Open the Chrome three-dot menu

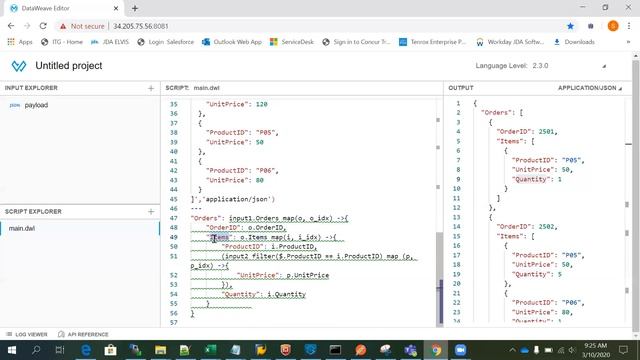629,26
